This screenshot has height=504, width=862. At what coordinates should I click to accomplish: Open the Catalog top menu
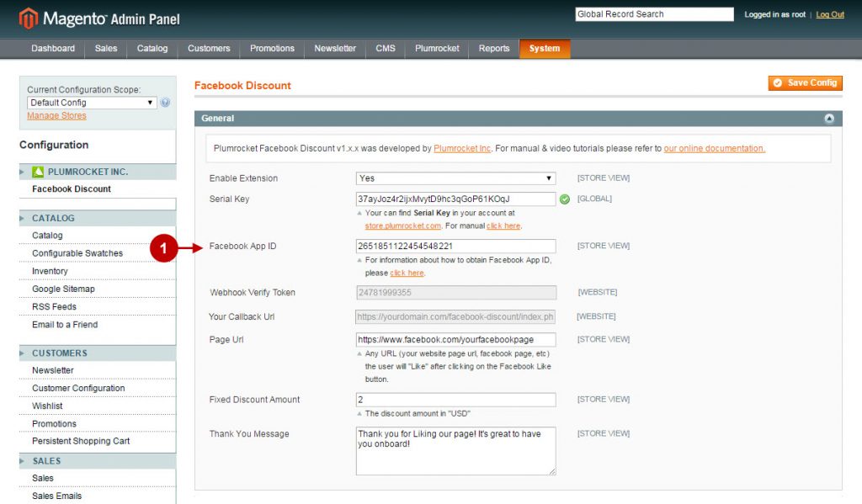[152, 48]
